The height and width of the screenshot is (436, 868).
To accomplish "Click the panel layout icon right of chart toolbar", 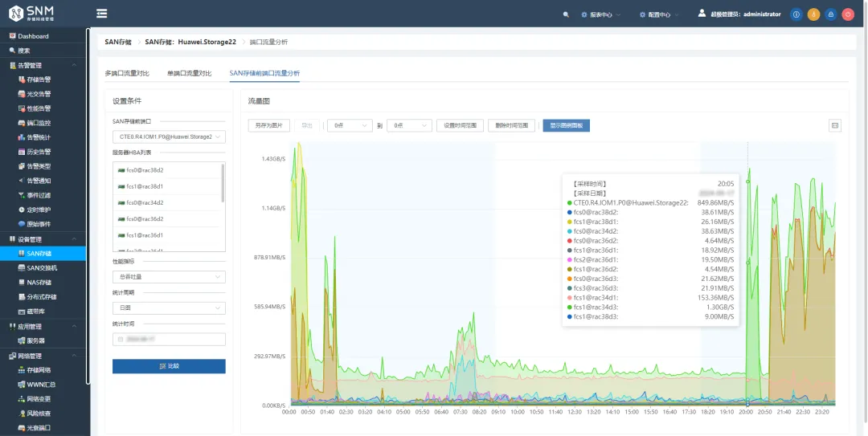I will tap(835, 125).
